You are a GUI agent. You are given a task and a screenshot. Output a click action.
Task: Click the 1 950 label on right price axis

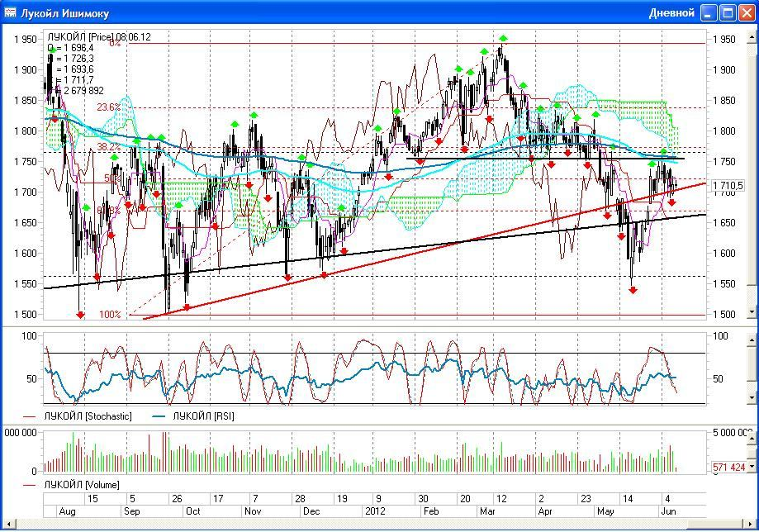point(724,39)
